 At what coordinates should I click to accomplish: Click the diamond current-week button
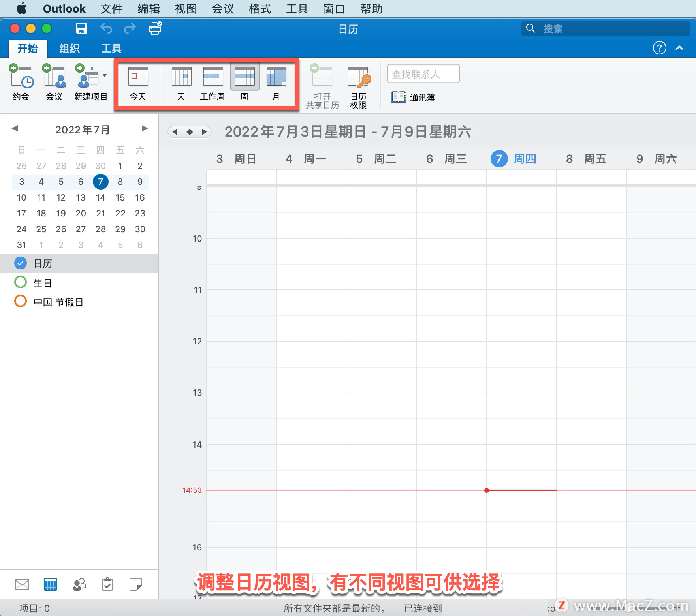click(190, 132)
